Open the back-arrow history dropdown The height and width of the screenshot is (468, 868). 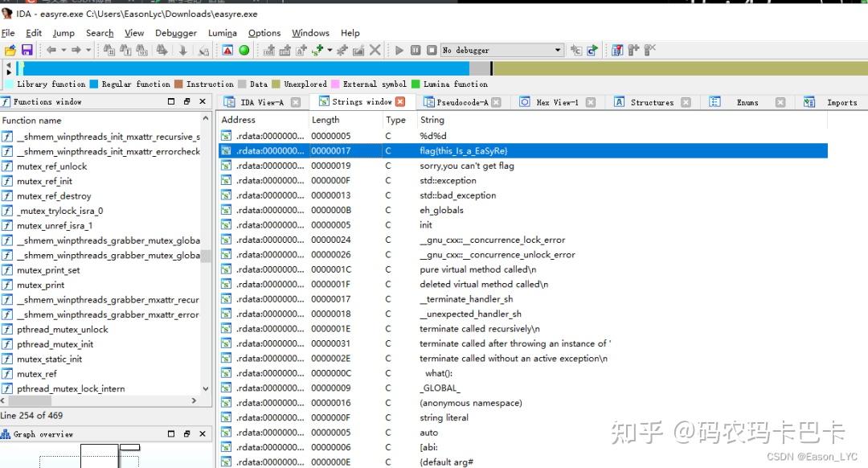point(63,50)
